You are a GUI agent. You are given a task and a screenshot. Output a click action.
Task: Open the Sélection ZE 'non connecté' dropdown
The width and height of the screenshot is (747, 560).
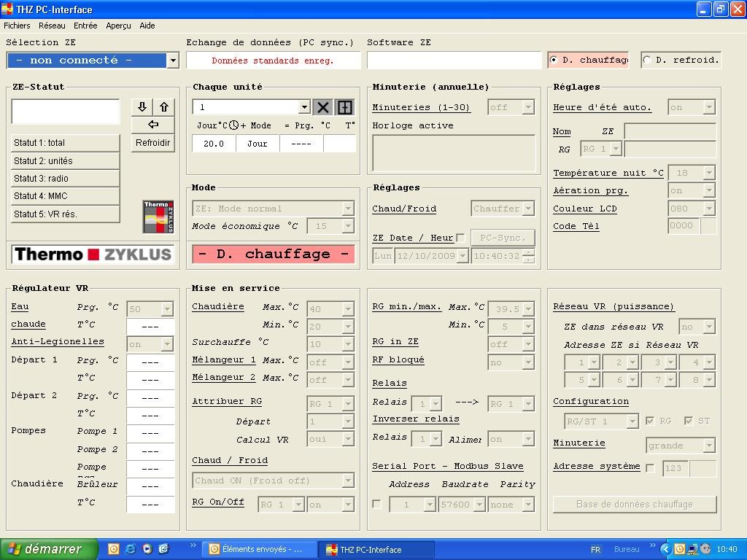click(173, 61)
